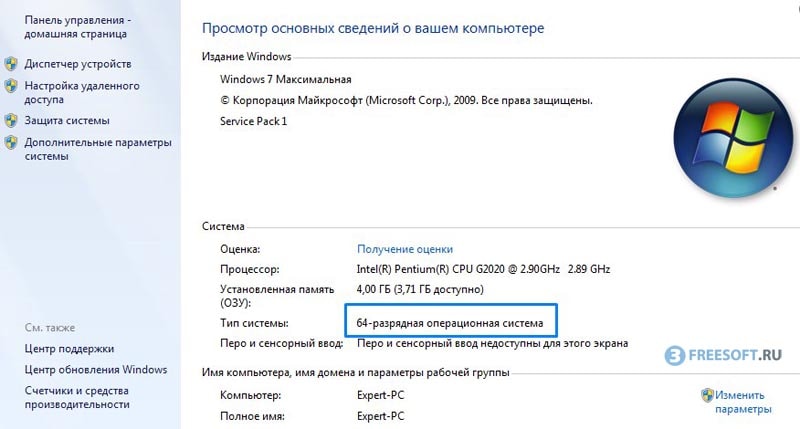The height and width of the screenshot is (429, 800).
Task: Click the highlighted 64-разрядная операционная система text
Action: pyautogui.click(x=449, y=323)
